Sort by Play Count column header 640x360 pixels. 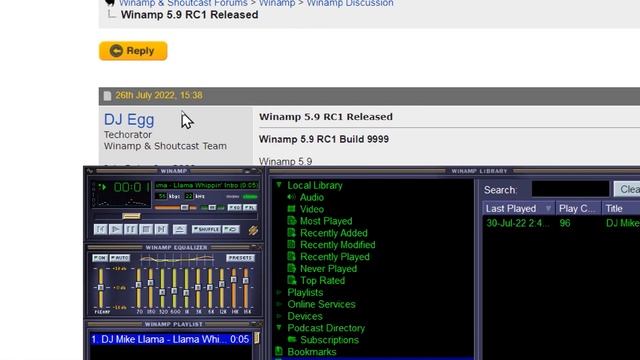578,209
